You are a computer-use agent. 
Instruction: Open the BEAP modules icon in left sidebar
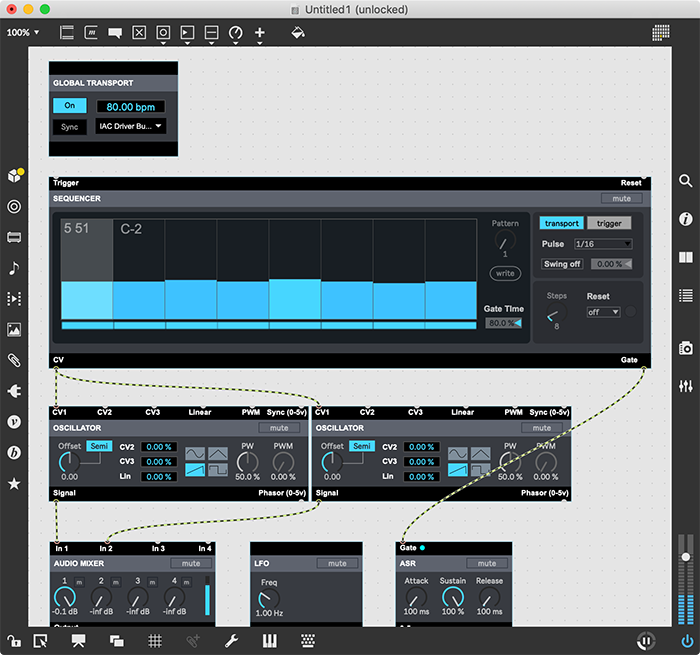14,453
